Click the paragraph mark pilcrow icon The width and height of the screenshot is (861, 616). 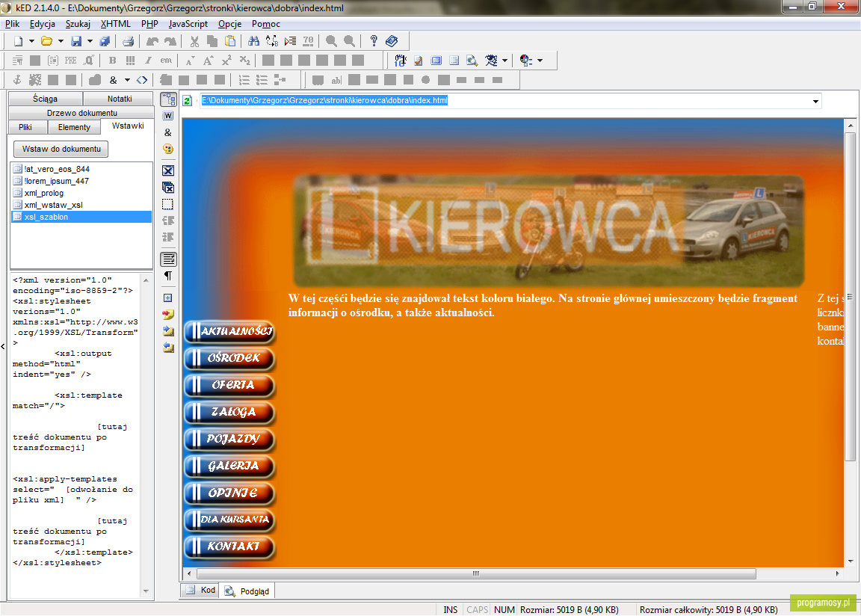point(168,276)
